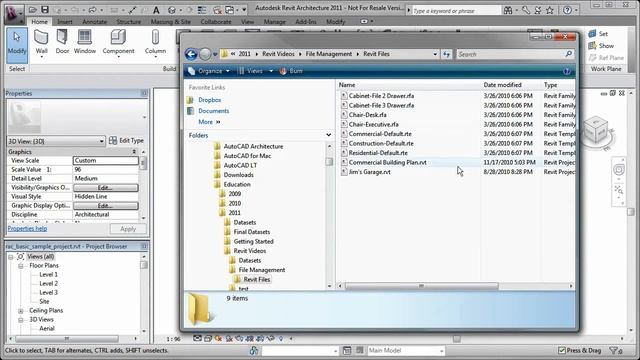Click the Apply button in Properties
Viewport: 640px width, 360px height.
(128, 229)
